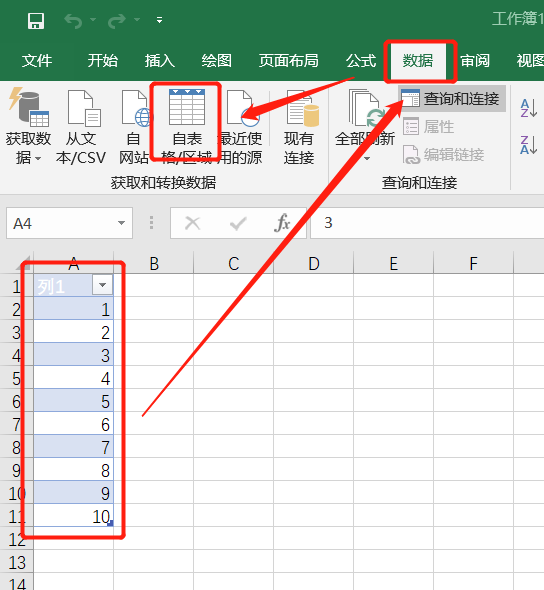Click the formula bar Enter checkmark icon
Screen dimensions: 544x590
(238, 224)
